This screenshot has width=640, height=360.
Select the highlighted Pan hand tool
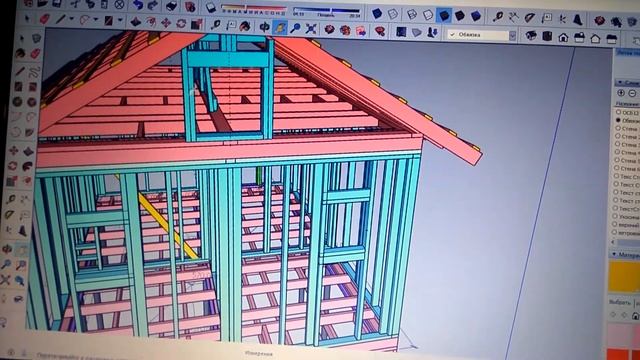[x=280, y=27]
